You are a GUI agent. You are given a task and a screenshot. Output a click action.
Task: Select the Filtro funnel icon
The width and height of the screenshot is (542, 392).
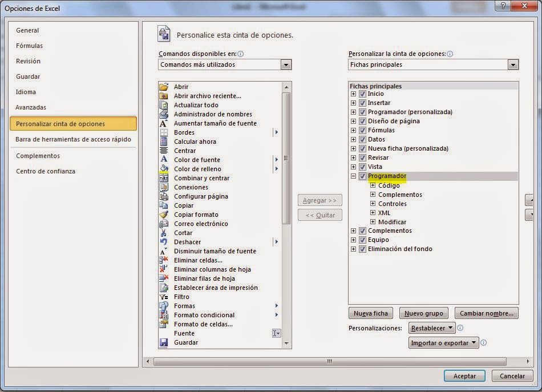(165, 296)
